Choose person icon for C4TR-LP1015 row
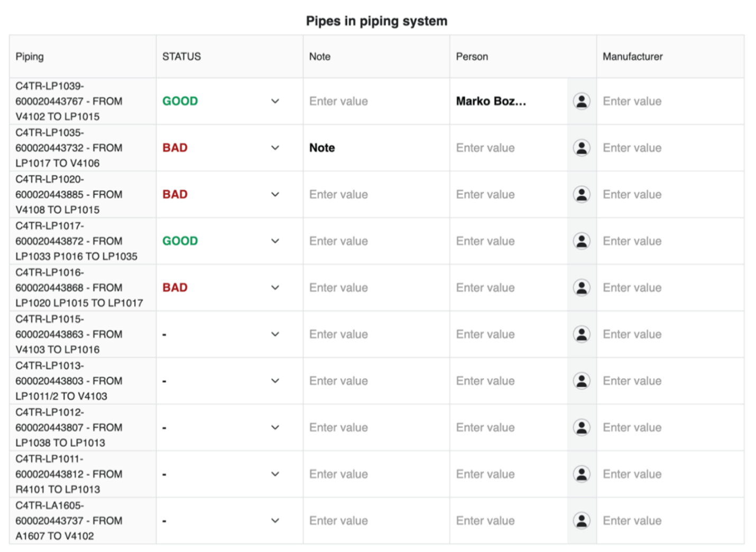Viewport: 756px width, 552px height. tap(582, 334)
